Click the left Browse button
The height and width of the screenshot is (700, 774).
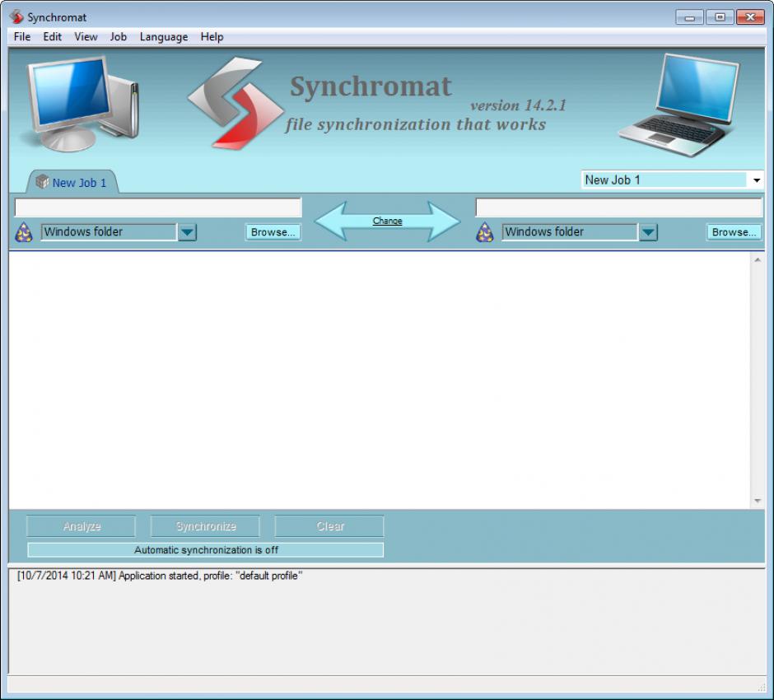pos(273,232)
